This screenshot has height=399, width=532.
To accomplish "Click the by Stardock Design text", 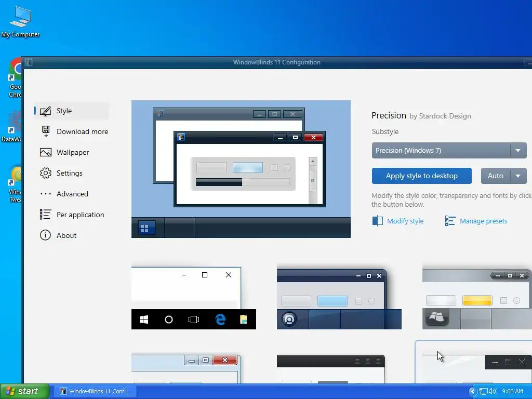I will click(440, 116).
